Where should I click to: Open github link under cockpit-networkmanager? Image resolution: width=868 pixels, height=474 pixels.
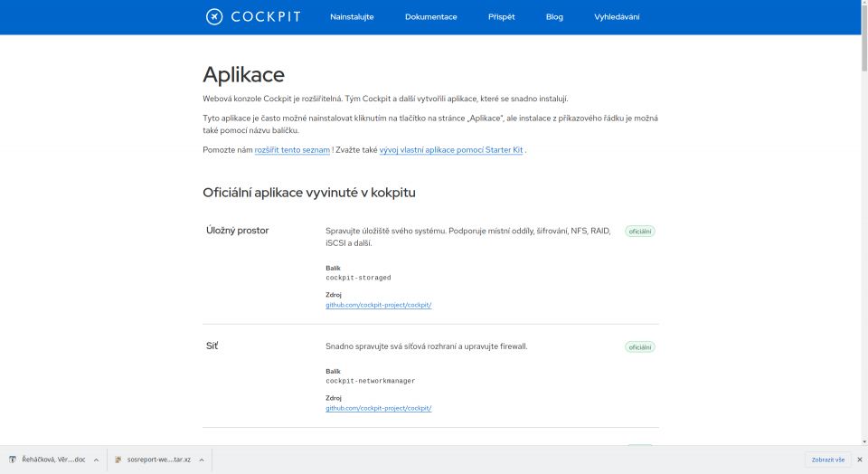(x=378, y=408)
